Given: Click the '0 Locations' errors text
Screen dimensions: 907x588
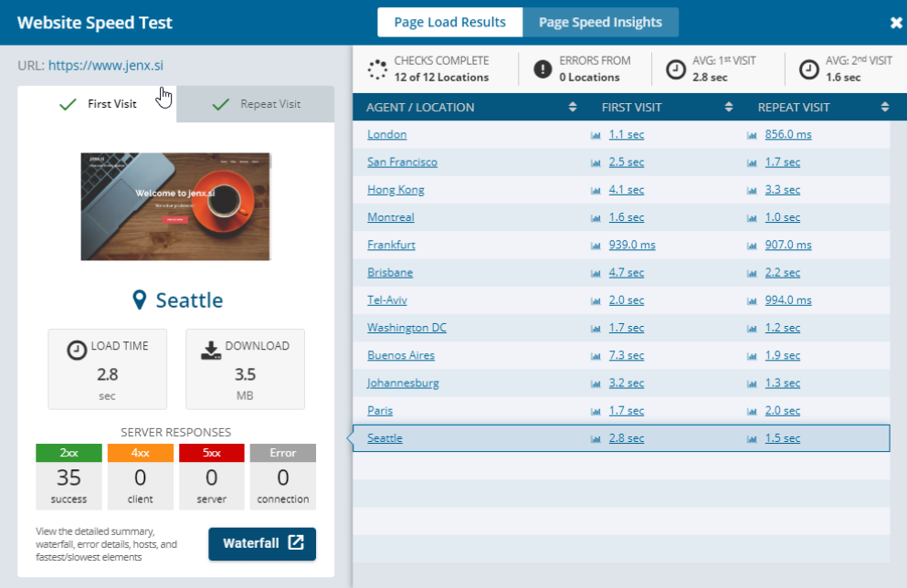Looking at the screenshot, I should click(x=589, y=78).
